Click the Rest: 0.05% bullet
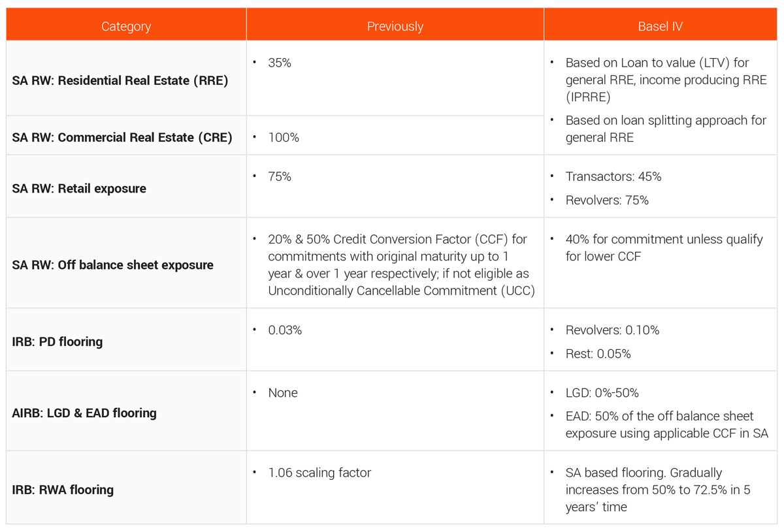 pos(598,354)
